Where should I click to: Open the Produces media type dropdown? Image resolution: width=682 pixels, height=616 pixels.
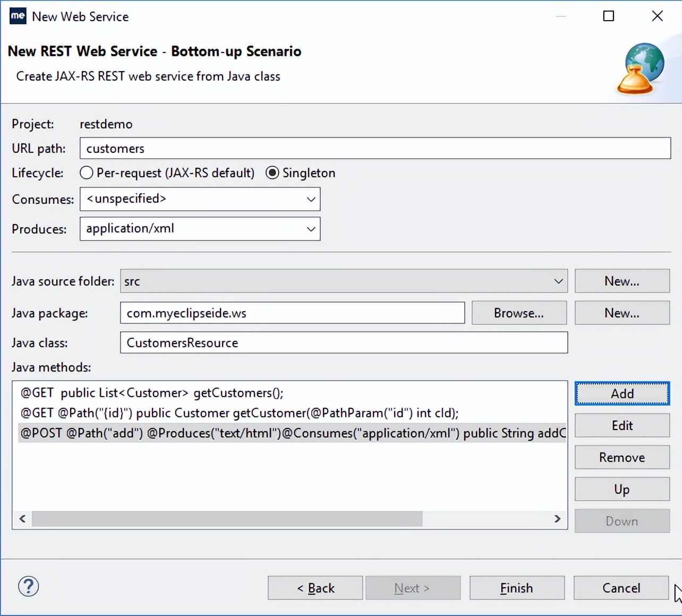point(311,229)
